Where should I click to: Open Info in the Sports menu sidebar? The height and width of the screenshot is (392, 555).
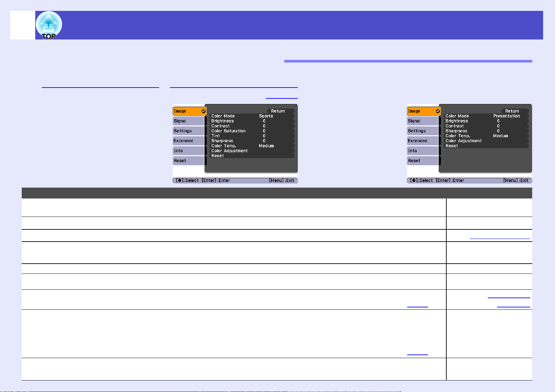(x=189, y=151)
